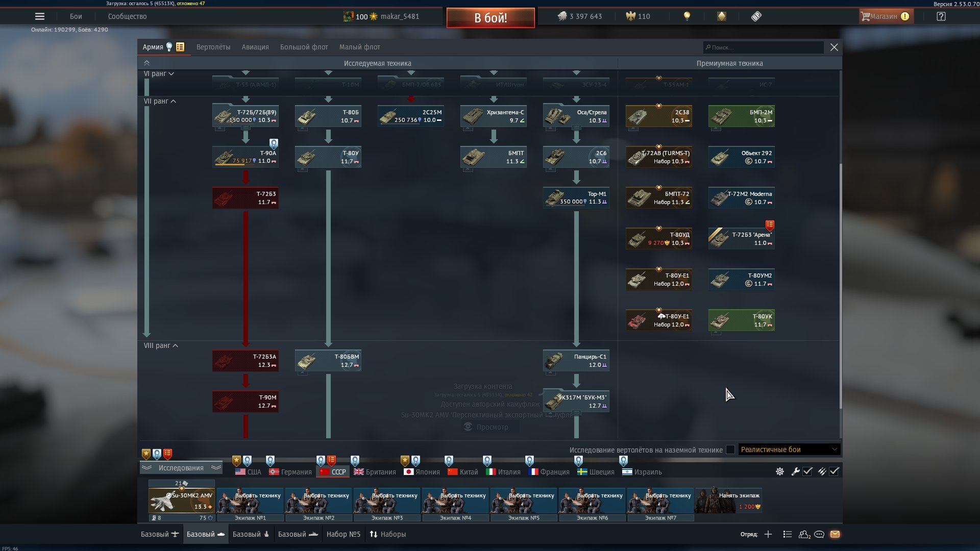
Task: Open the Реалистичные бои mode dropdown
Action: tap(789, 449)
